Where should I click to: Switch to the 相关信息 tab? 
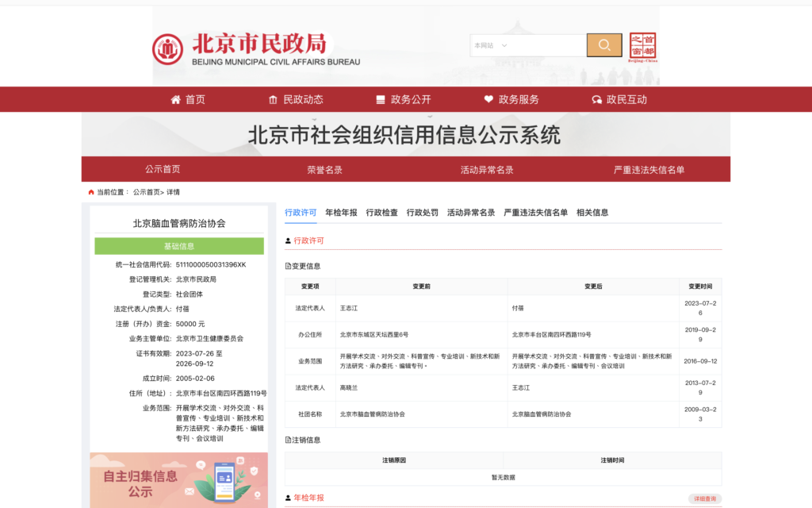tap(592, 213)
